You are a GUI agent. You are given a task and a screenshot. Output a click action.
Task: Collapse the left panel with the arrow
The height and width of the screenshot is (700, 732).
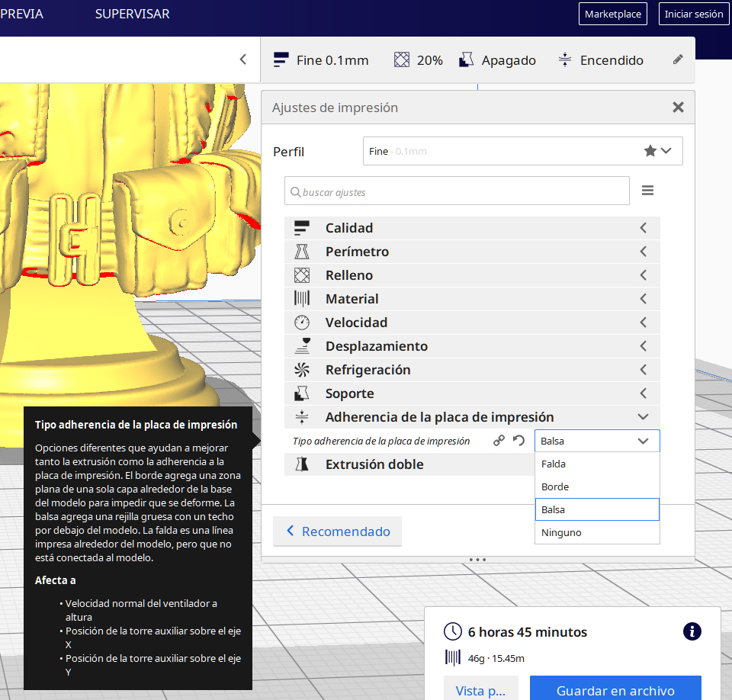point(242,59)
